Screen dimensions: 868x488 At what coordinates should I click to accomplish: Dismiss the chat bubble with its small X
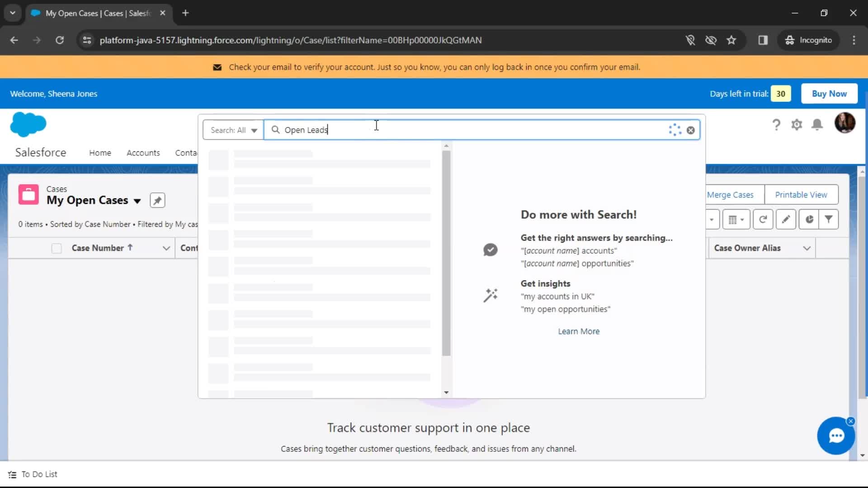(x=850, y=421)
